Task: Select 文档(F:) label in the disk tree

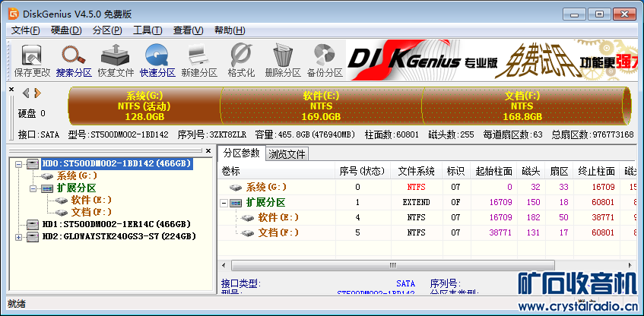Action: [91, 212]
